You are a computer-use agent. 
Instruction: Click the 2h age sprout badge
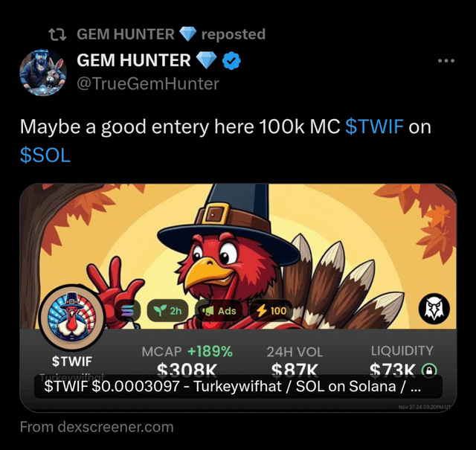coord(167,311)
